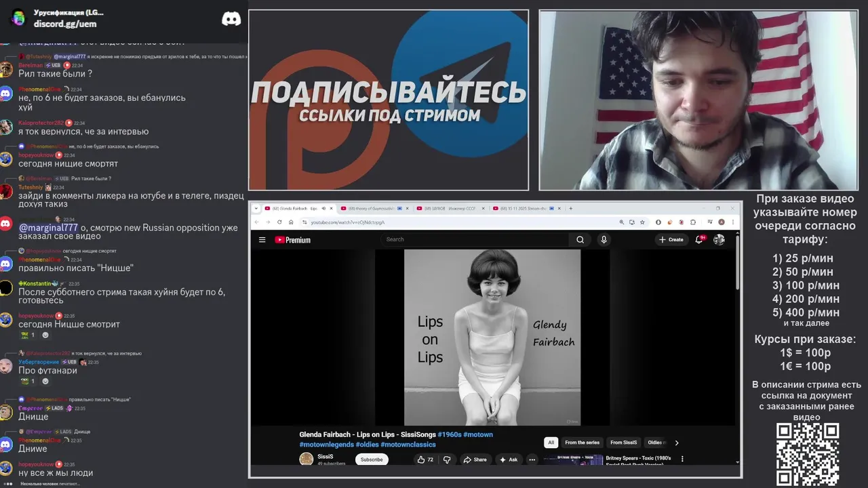Click the @marginal777 mention in chat
The image size is (868, 488).
[48, 228]
